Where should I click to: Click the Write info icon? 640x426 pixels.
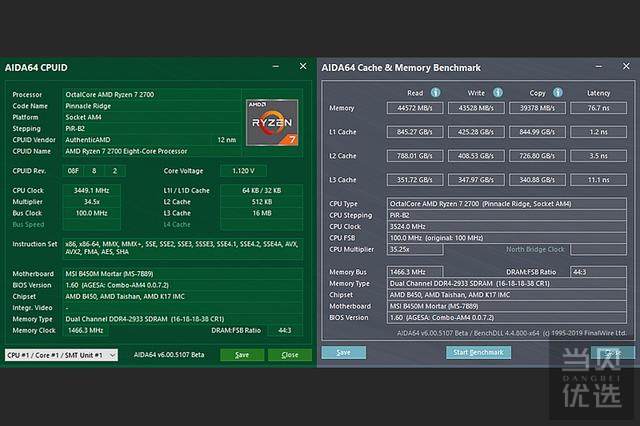coord(498,93)
